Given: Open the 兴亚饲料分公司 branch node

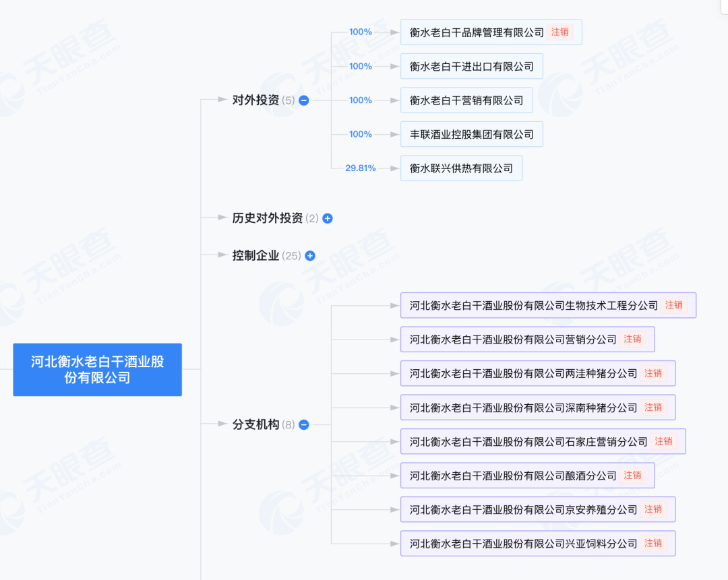Looking at the screenshot, I should point(538,544).
